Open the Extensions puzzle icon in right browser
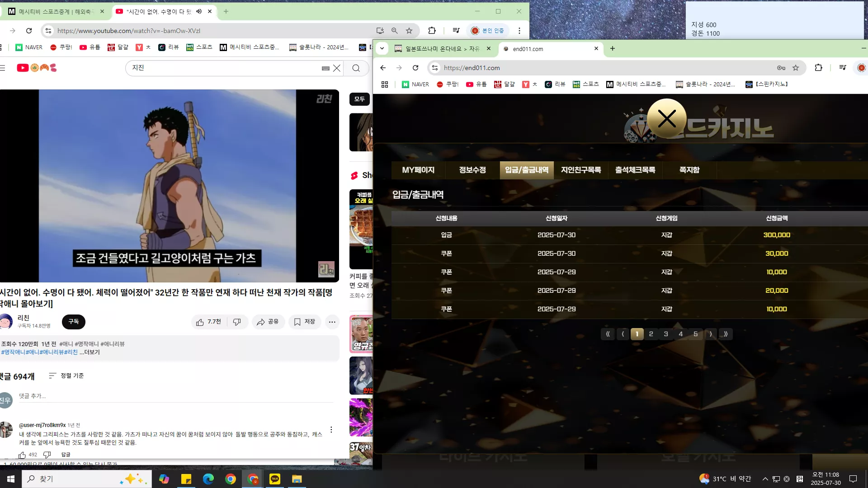 [x=818, y=68]
